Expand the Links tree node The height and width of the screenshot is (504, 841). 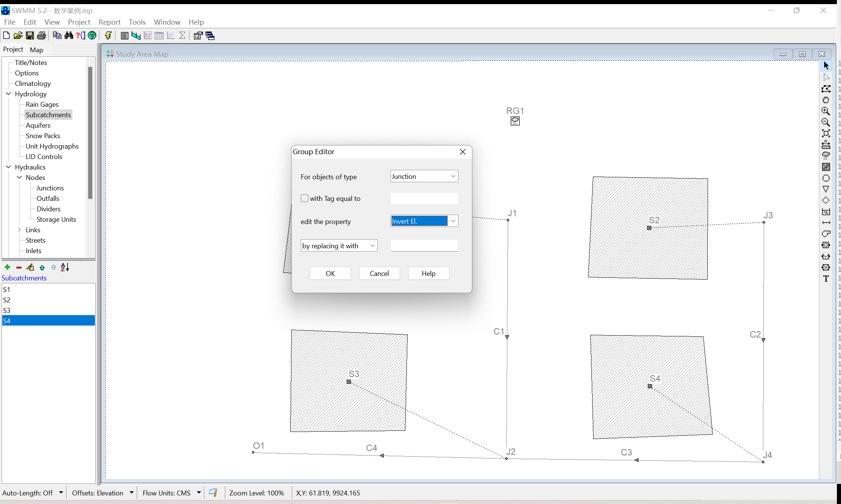pos(19,230)
